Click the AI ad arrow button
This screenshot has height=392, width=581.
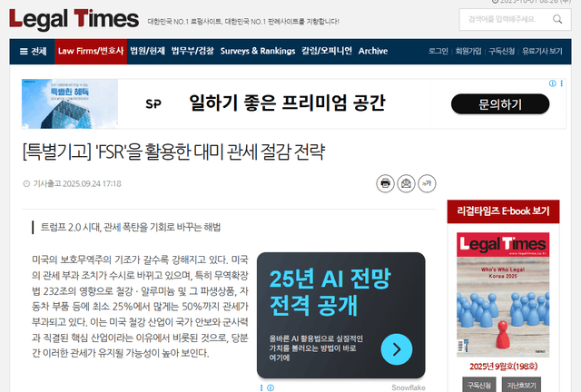[x=397, y=349]
